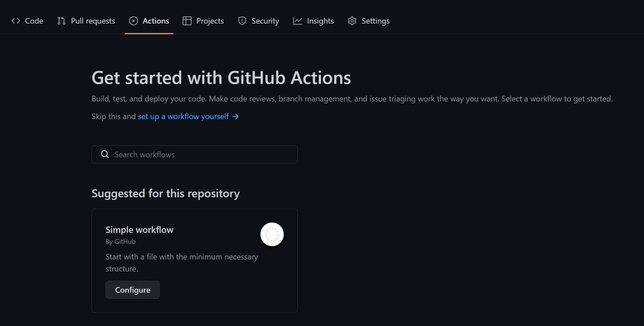
Task: Click the Actions play circle icon
Action: tap(133, 21)
